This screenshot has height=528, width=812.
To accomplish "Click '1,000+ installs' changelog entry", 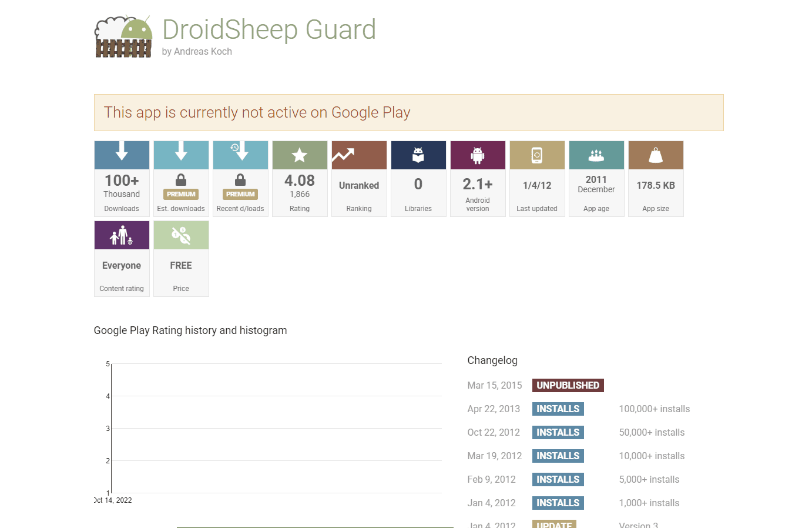I will pos(649,503).
